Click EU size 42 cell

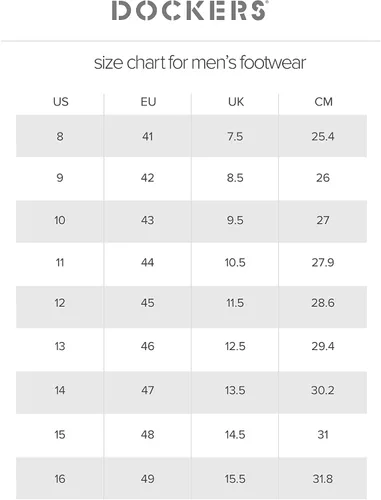tap(147, 178)
